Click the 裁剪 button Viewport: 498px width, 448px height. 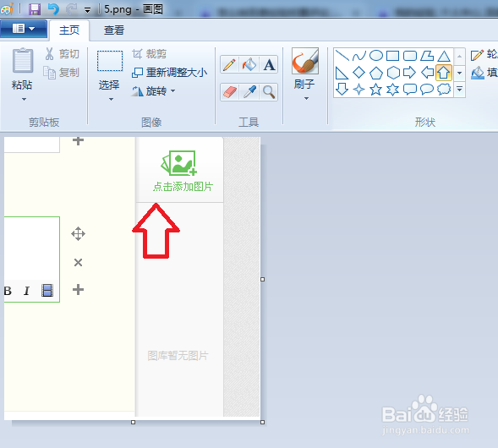click(150, 53)
